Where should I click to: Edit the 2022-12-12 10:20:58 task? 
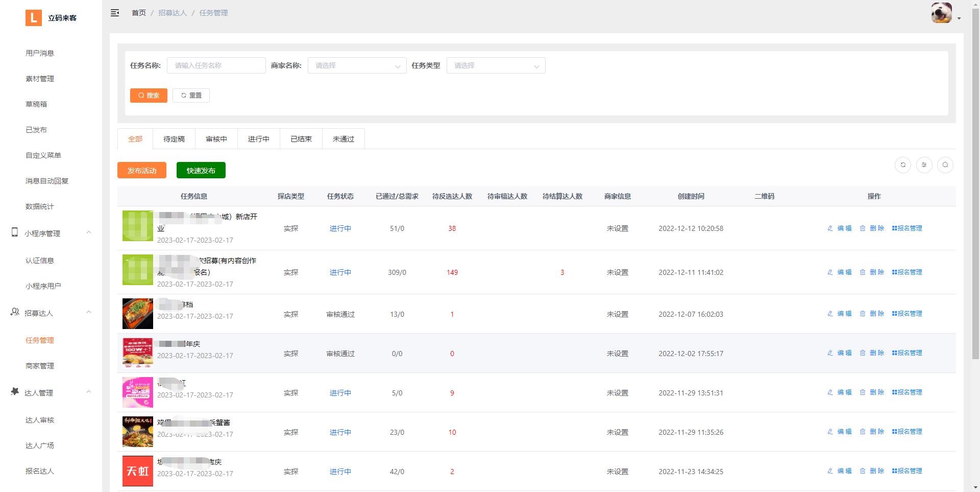pos(840,228)
